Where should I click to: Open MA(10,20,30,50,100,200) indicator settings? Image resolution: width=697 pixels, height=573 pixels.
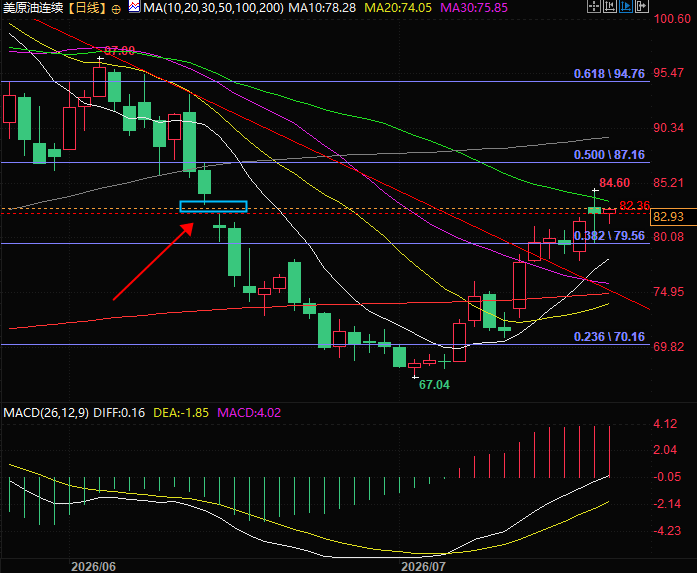(x=213, y=8)
